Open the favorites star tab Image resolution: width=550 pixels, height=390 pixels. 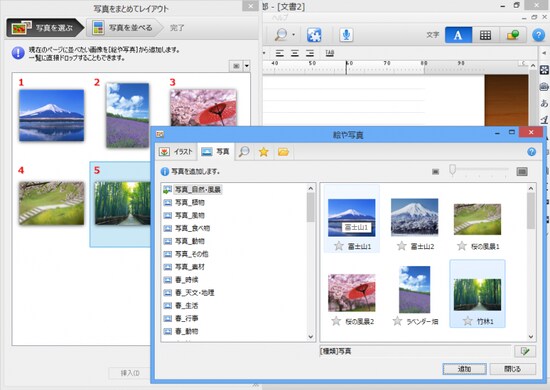(264, 152)
